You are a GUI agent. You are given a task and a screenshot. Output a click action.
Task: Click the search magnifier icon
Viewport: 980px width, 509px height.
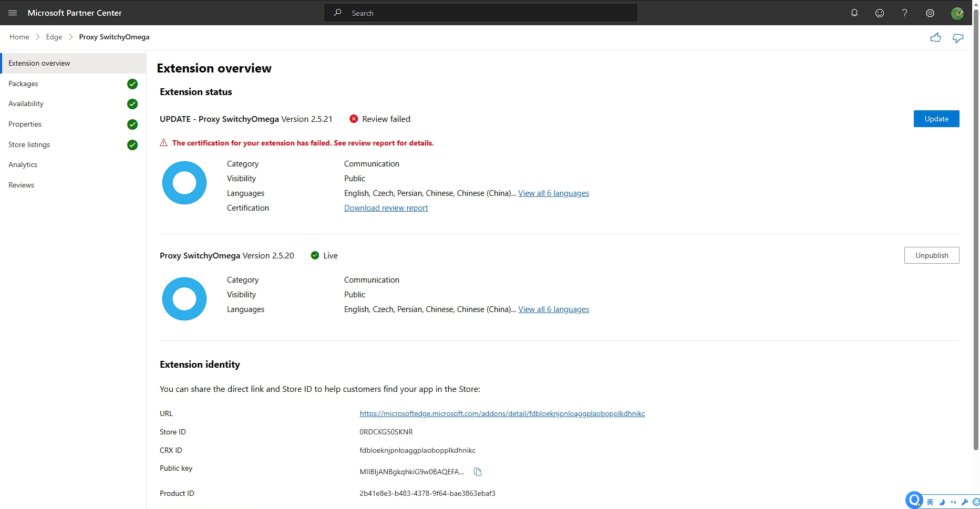click(337, 13)
